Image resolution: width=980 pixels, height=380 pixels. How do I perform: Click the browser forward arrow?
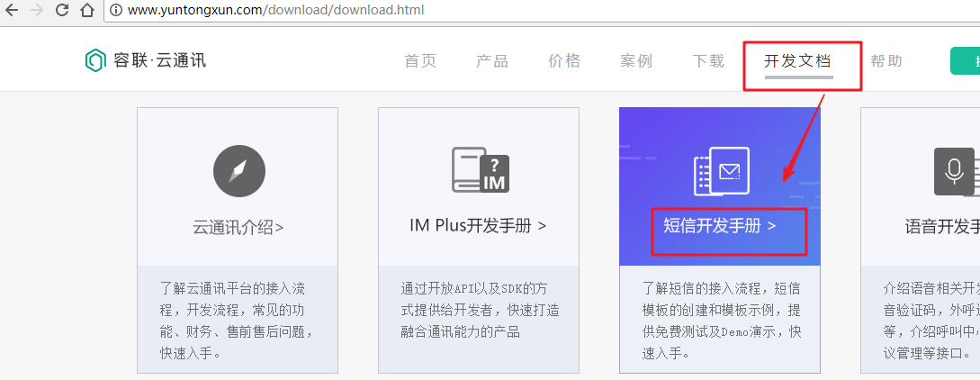tap(37, 11)
